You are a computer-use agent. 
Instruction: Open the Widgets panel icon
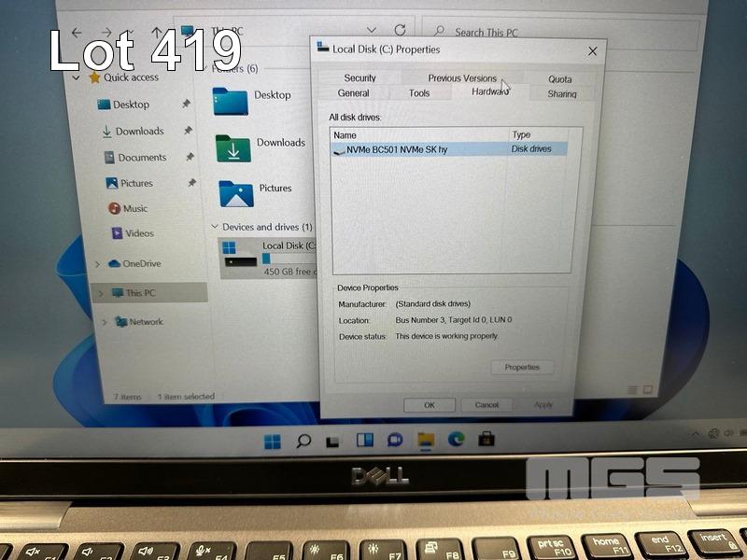point(364,440)
